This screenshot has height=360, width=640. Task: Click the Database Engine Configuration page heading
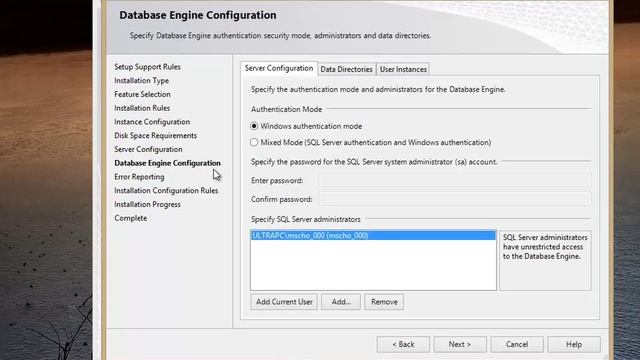[198, 15]
